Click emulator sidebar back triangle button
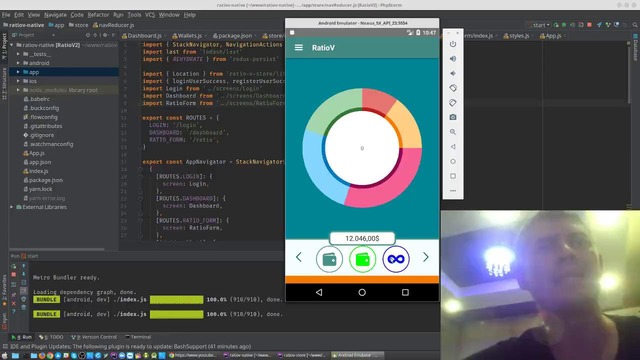The image size is (640, 360). click(453, 147)
